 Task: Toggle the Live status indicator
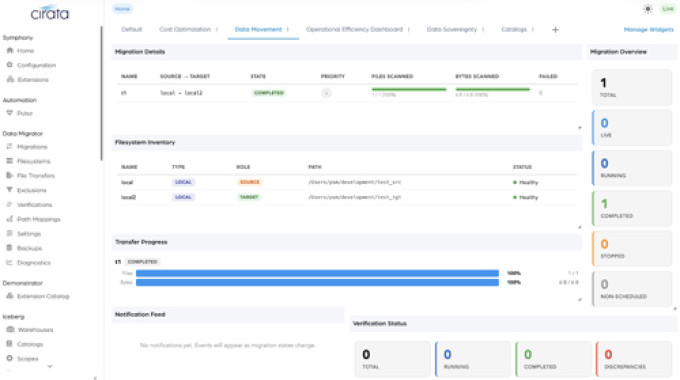[x=668, y=9]
